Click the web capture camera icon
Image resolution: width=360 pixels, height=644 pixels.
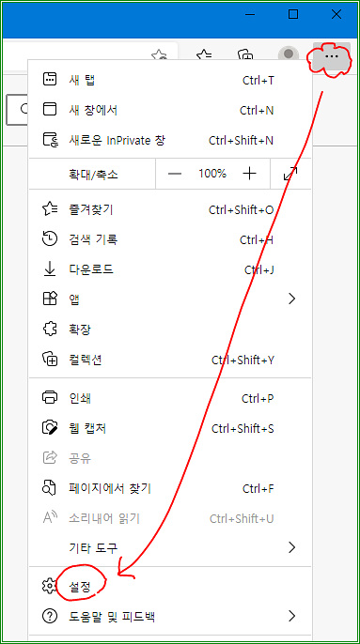[x=50, y=428]
